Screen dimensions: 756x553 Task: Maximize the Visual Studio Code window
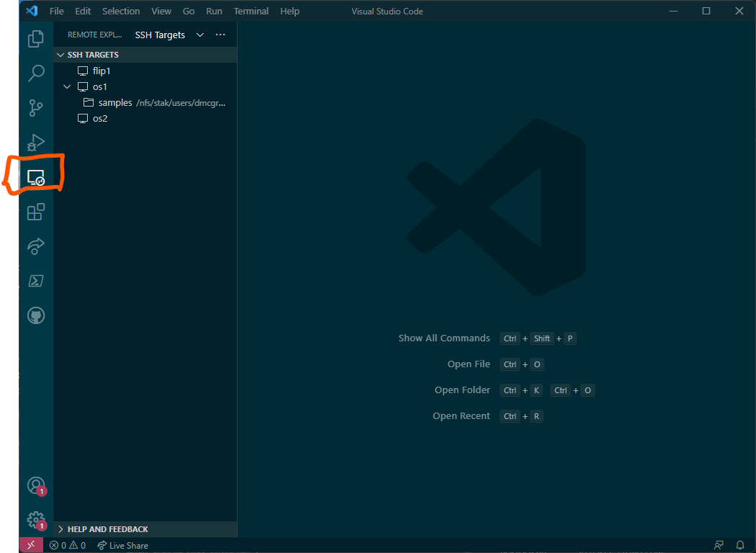click(706, 11)
